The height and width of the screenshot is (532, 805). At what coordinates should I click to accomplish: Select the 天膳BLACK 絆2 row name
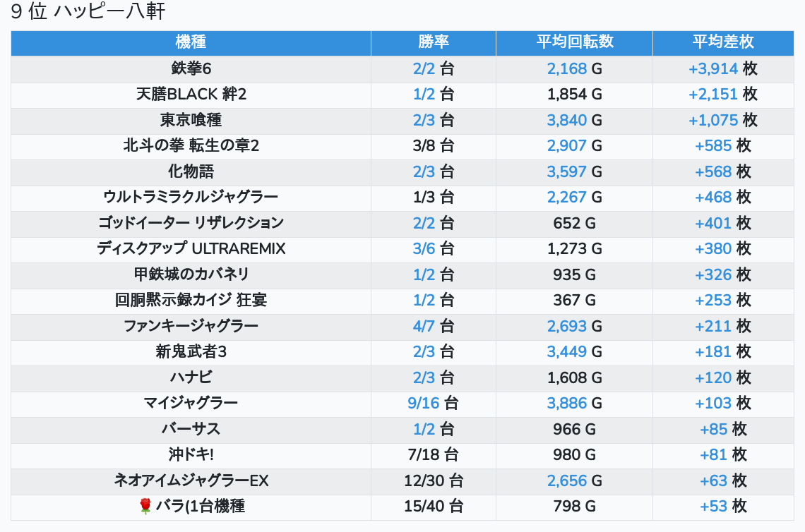tap(191, 94)
